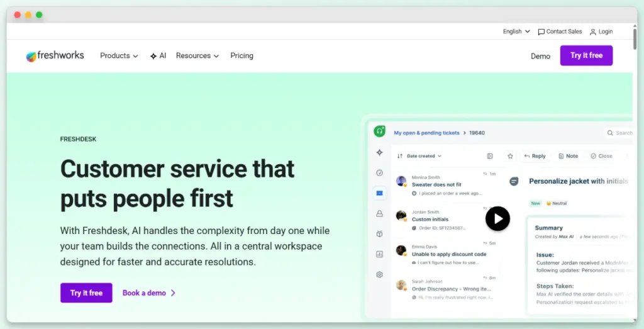Click the purple Try it free header button
Image resolution: width=644 pixels, height=329 pixels.
(586, 55)
